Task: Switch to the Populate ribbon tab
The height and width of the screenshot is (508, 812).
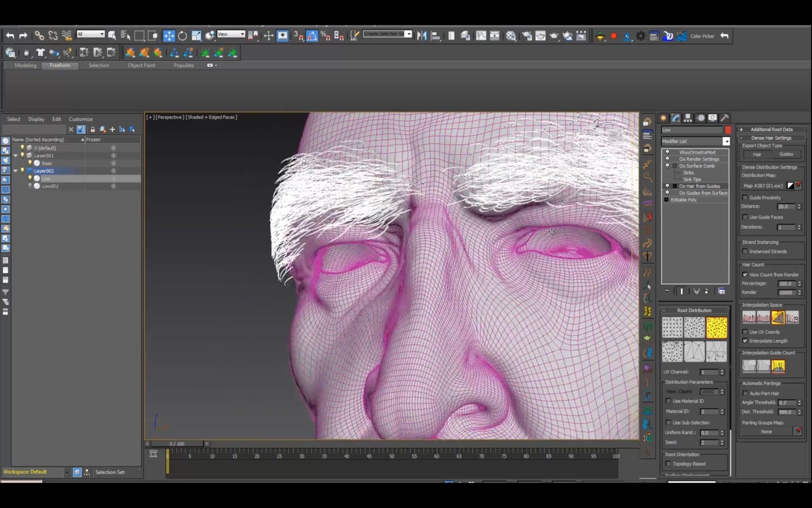Action: pyautogui.click(x=184, y=66)
